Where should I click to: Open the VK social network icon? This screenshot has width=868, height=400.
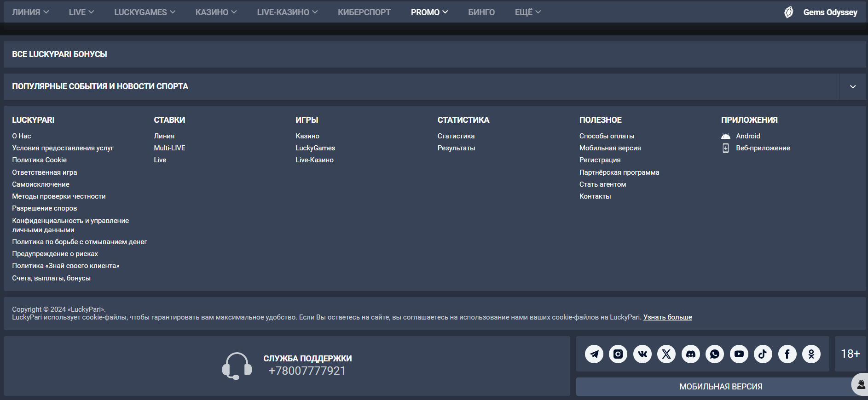[642, 354]
